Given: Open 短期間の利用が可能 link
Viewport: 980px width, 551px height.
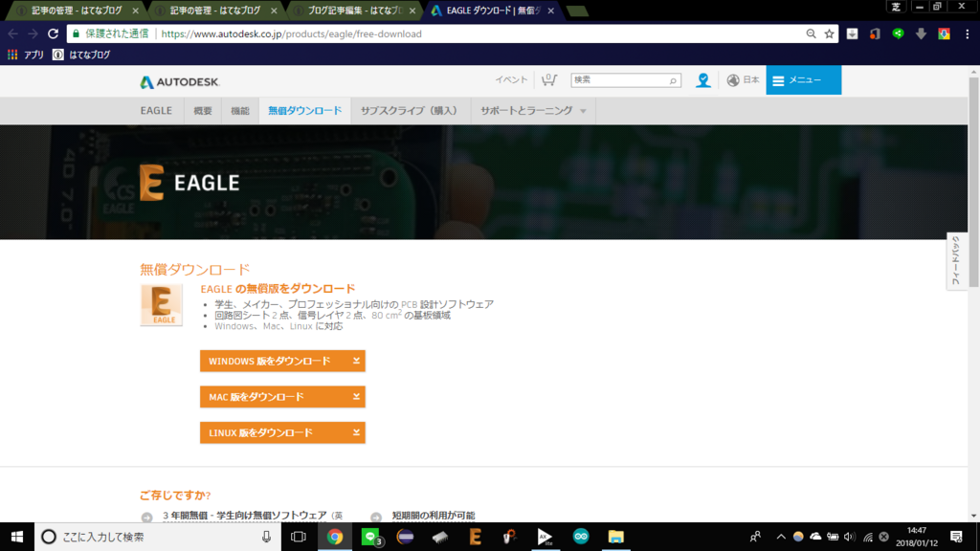Looking at the screenshot, I should 434,516.
